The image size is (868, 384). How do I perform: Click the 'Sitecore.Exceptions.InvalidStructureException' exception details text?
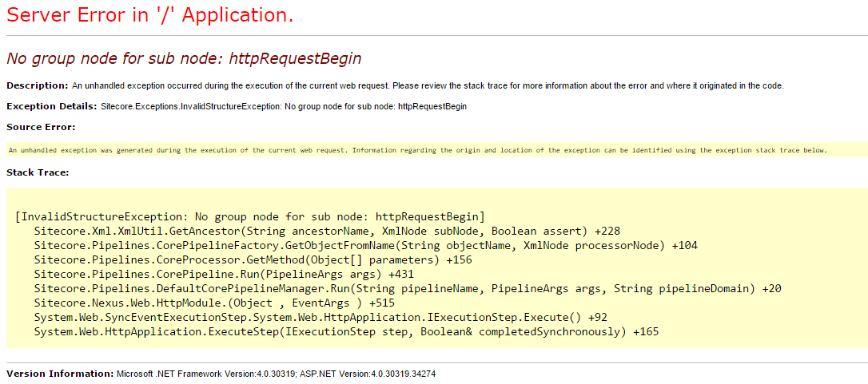click(284, 107)
